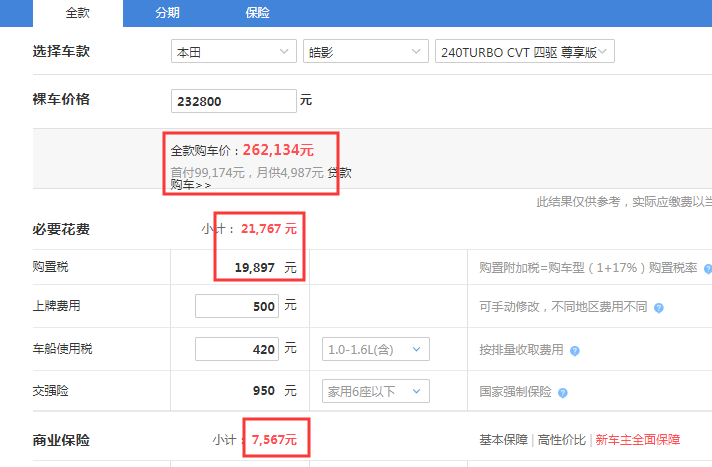Open the 本田 brand dropdown

(234, 51)
